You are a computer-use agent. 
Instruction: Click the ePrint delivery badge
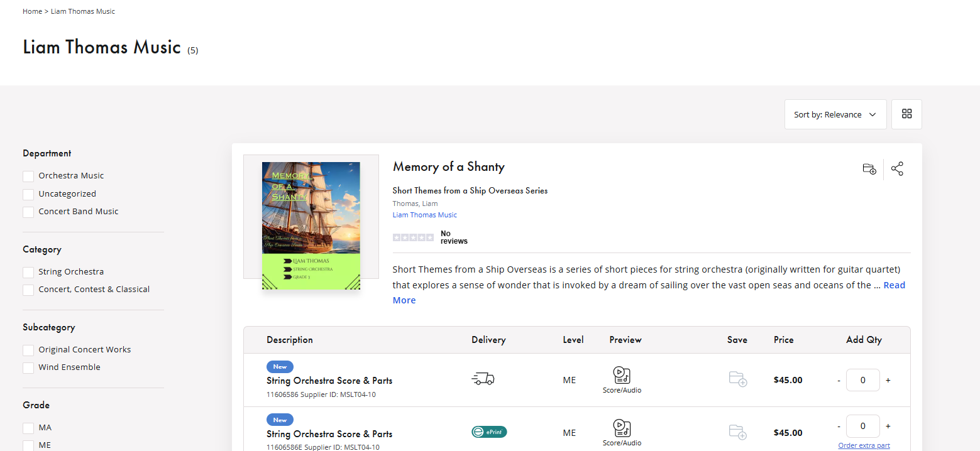(489, 432)
